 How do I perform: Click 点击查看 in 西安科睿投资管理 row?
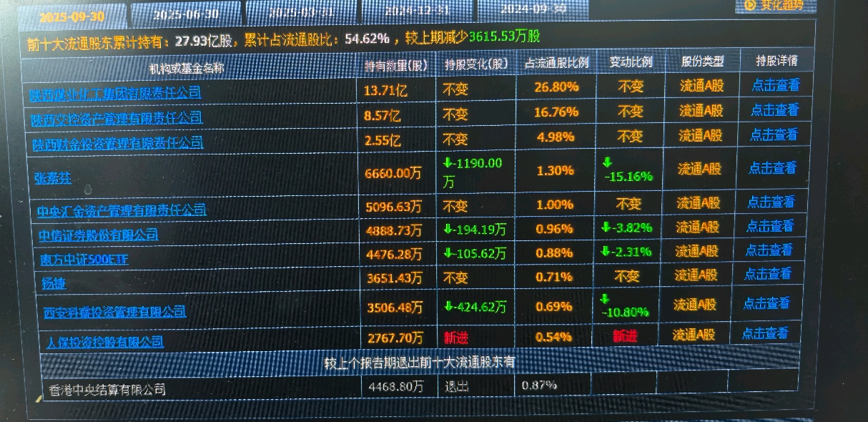tap(766, 303)
